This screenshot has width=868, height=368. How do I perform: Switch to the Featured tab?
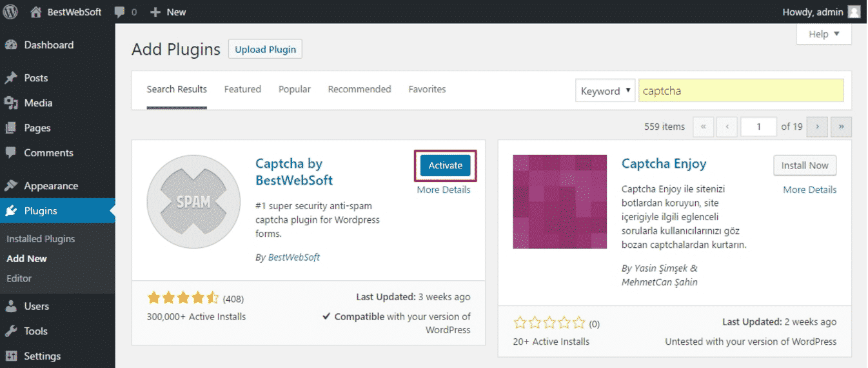242,89
